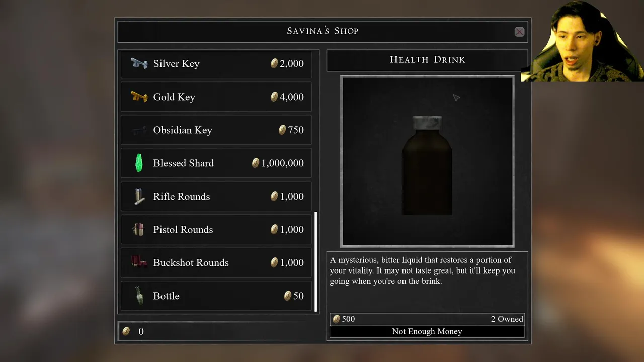Viewport: 644px width, 362px height.
Task: Click the Gold Key icon
Action: pos(139,97)
